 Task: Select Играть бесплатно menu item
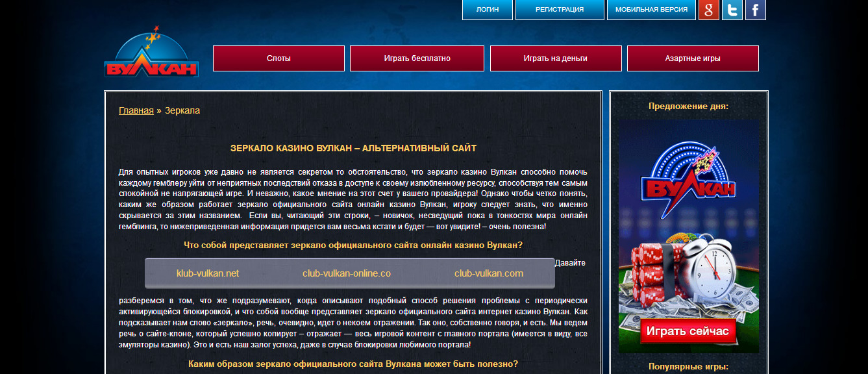point(417,58)
